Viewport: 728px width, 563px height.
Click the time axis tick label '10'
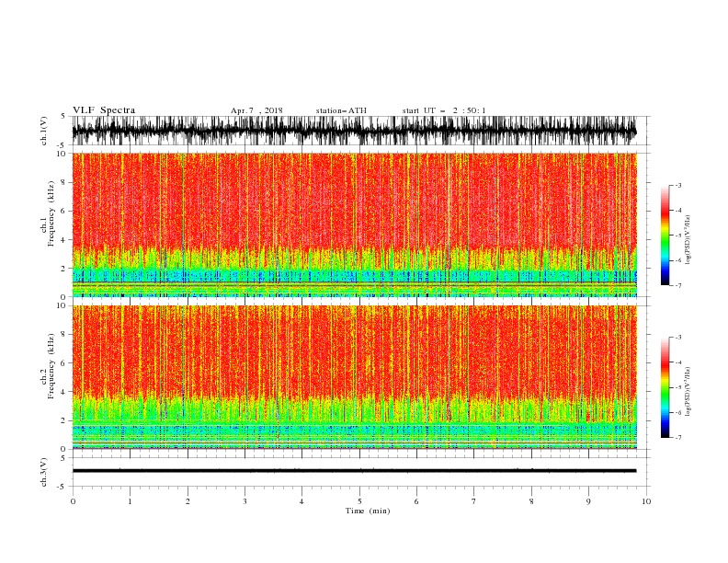(x=646, y=501)
